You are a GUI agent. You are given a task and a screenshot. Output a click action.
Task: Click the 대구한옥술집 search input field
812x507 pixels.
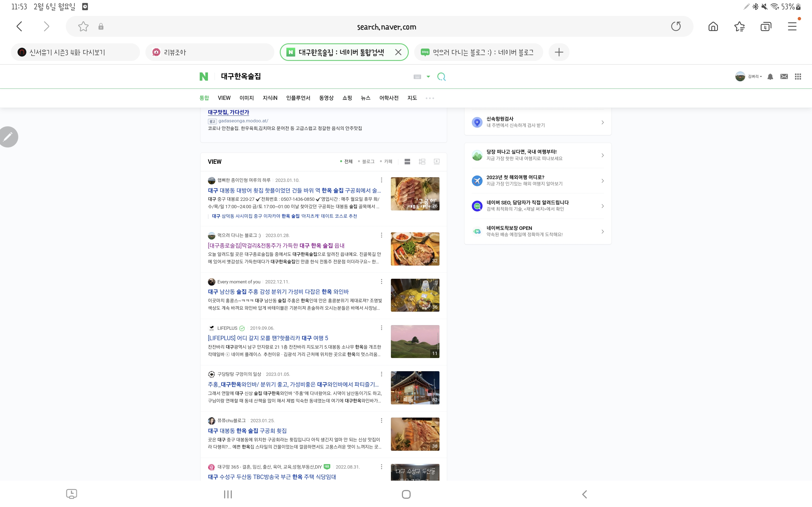(x=314, y=77)
